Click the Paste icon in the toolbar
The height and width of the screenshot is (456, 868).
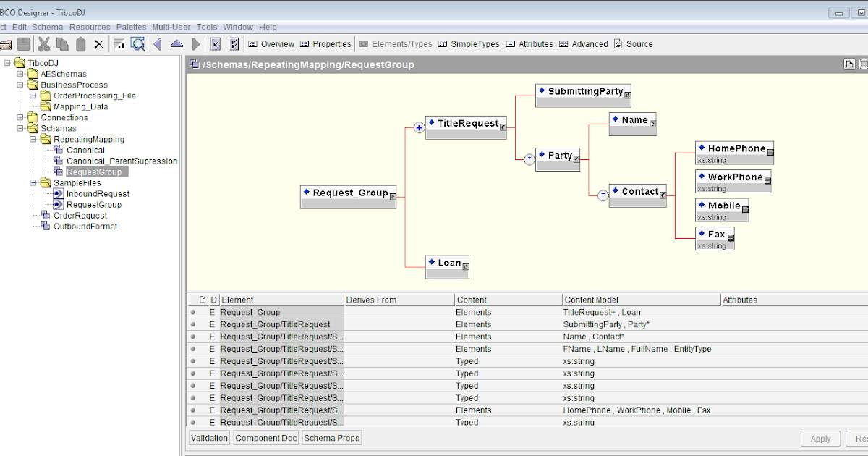81,43
